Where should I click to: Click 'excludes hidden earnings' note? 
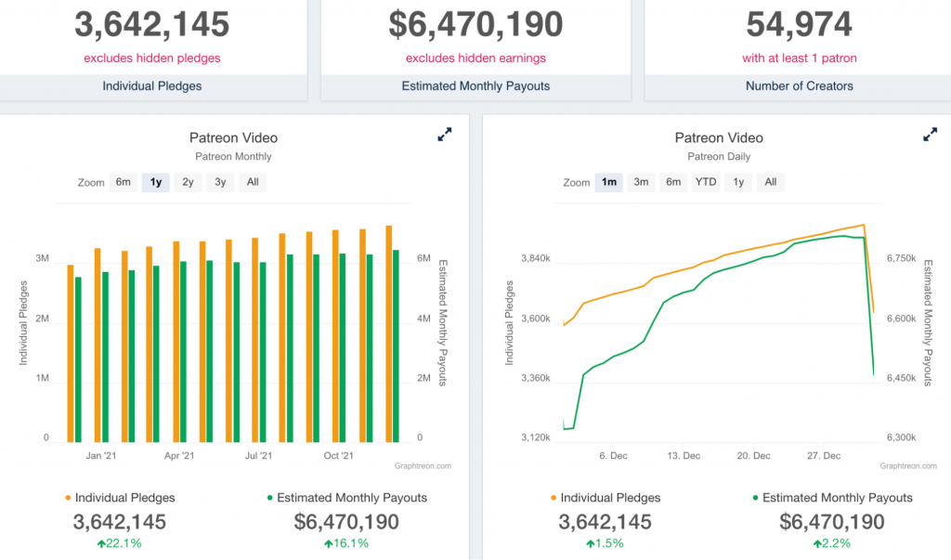[475, 59]
